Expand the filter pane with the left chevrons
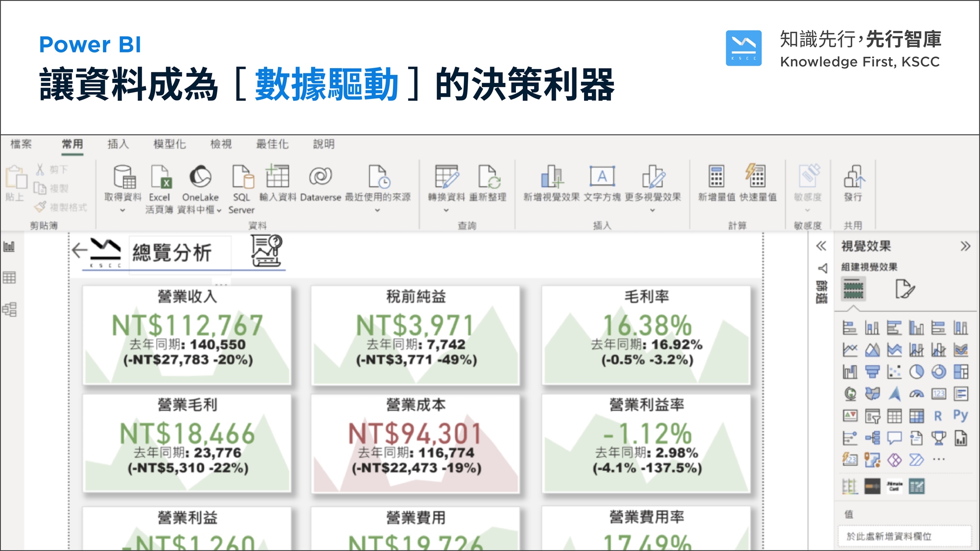980x551 pixels. tap(821, 246)
